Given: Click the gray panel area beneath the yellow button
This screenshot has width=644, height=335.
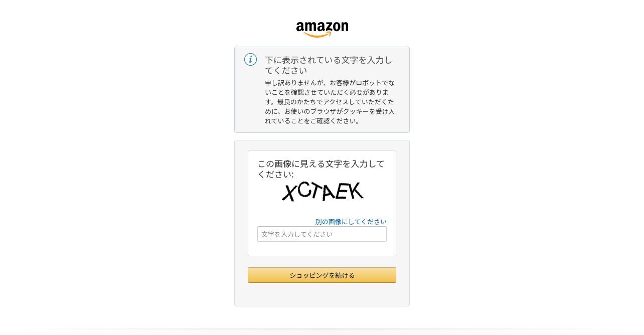Looking at the screenshot, I should [322, 294].
